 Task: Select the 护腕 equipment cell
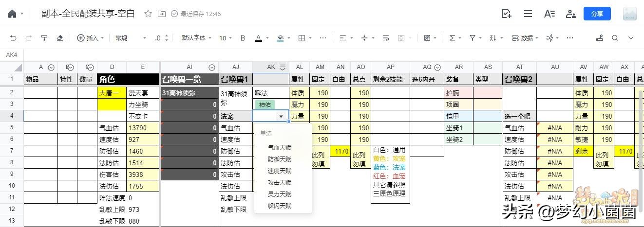tap(458, 92)
